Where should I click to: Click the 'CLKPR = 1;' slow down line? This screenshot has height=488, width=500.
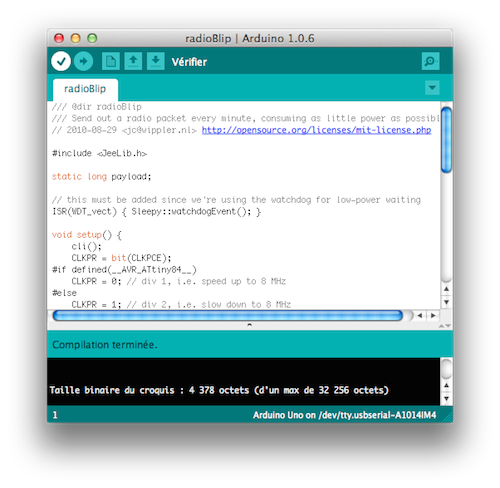[x=181, y=304]
